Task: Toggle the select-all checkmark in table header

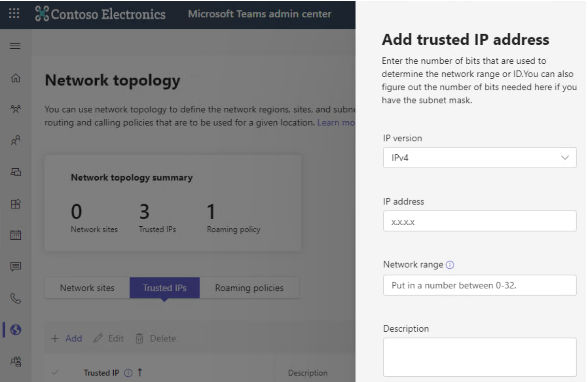Action: pyautogui.click(x=55, y=372)
